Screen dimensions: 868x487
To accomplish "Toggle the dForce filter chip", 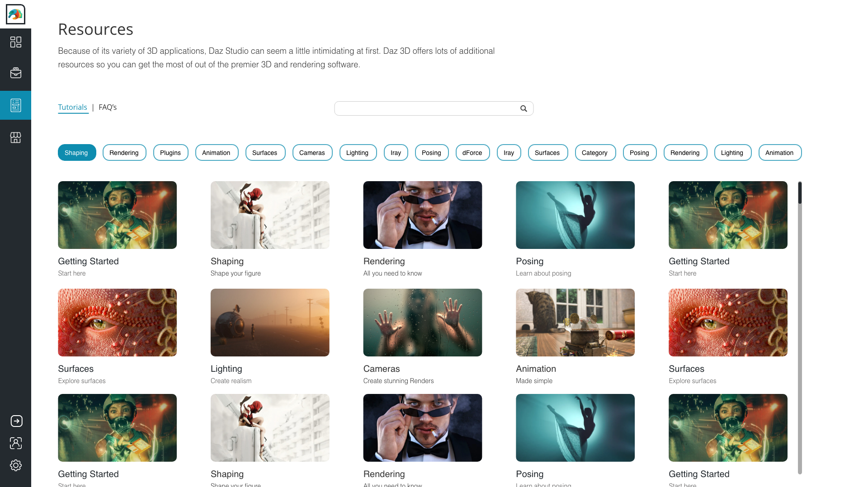I will pos(472,153).
